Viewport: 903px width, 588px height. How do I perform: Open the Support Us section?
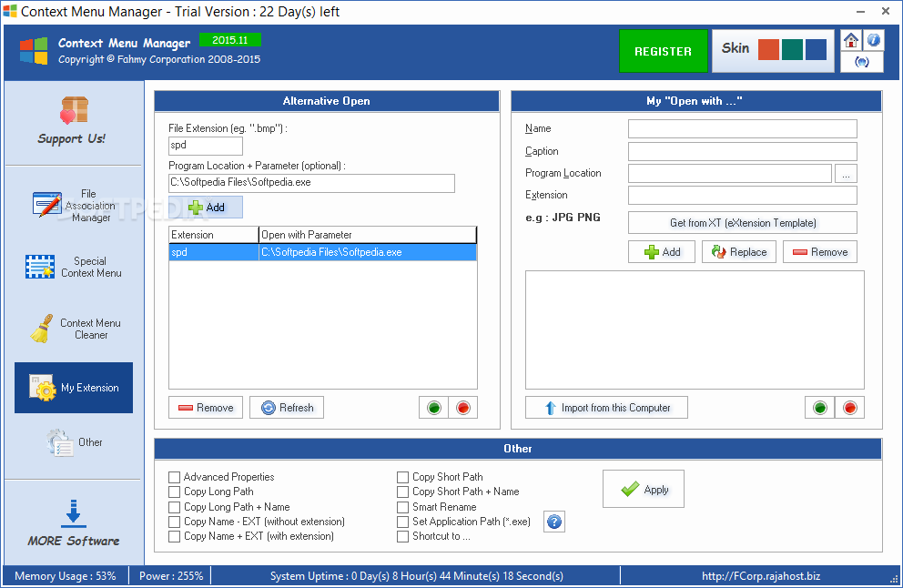(x=73, y=122)
